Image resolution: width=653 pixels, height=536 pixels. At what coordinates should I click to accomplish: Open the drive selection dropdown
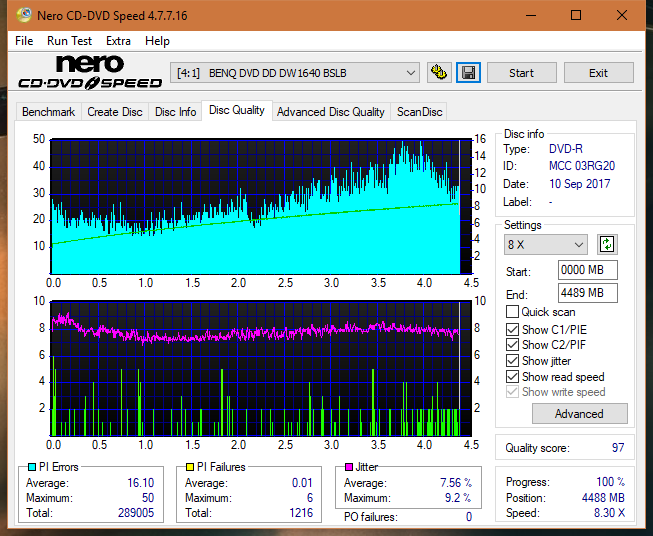[294, 73]
